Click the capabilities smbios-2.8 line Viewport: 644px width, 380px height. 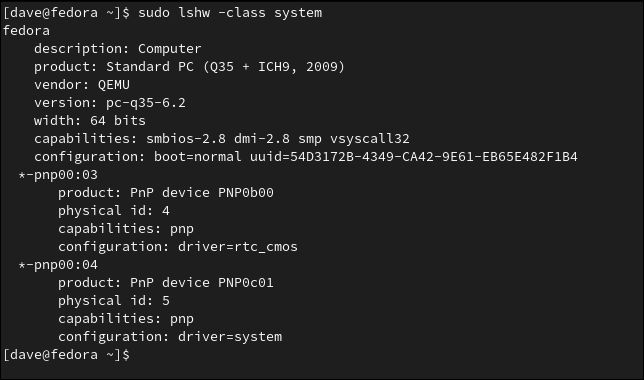(222, 139)
